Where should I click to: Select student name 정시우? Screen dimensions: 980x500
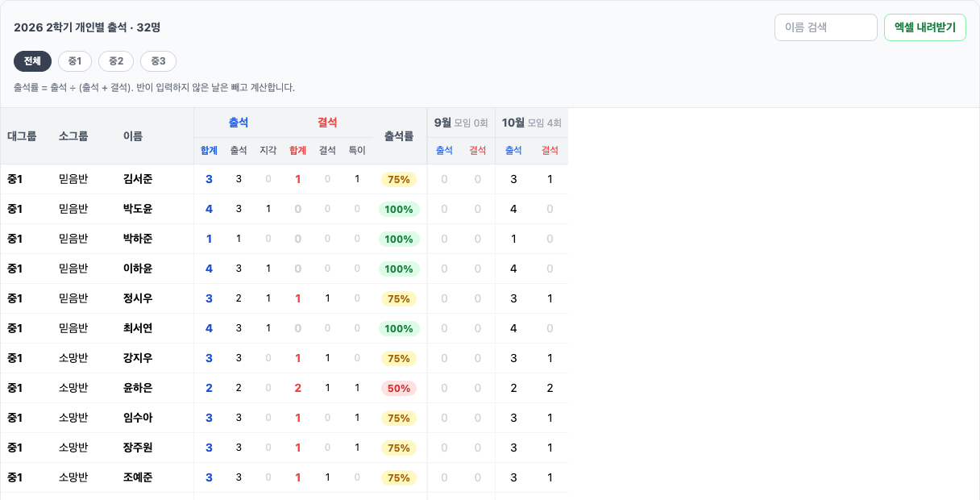(138, 298)
